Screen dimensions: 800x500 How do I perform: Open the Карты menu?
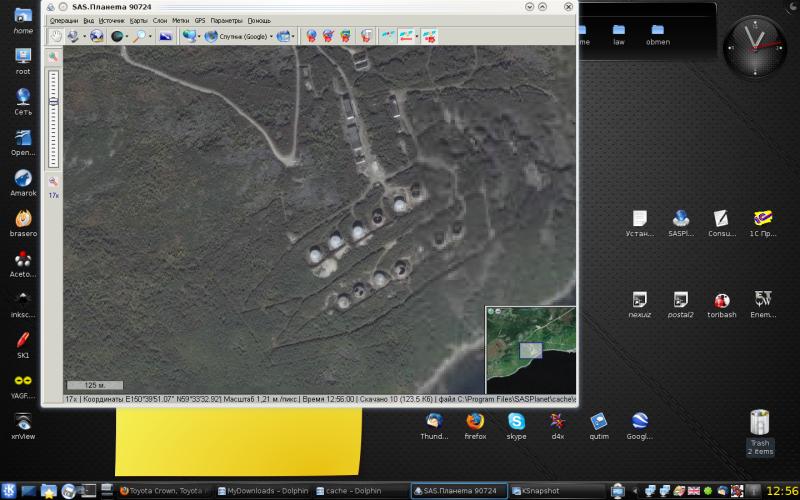pos(138,20)
